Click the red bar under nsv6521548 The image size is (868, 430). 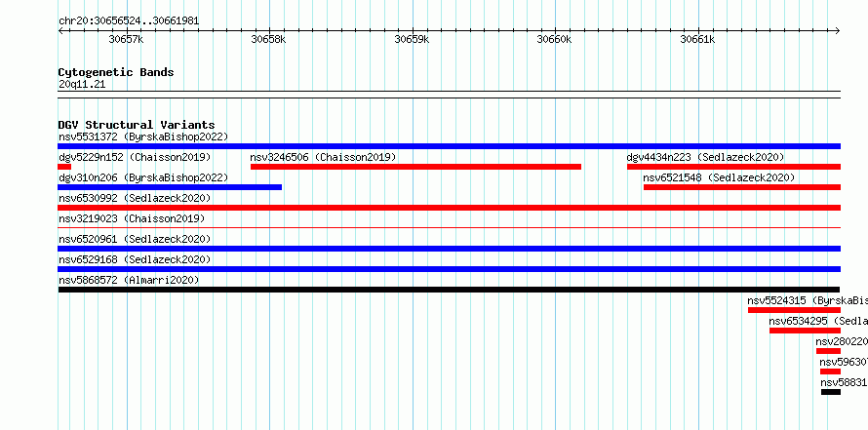pos(742,187)
